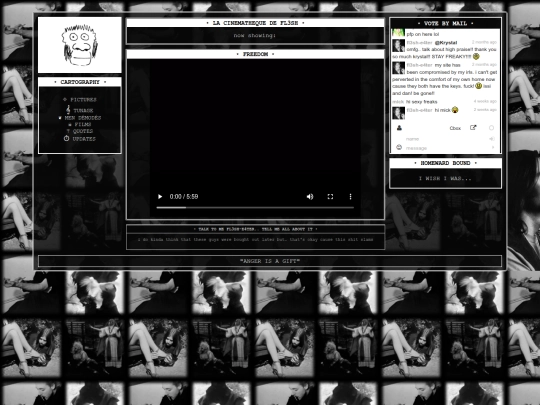This screenshot has height=405, width=540.
Task: Click the Cartography header
Action: pos(80,82)
